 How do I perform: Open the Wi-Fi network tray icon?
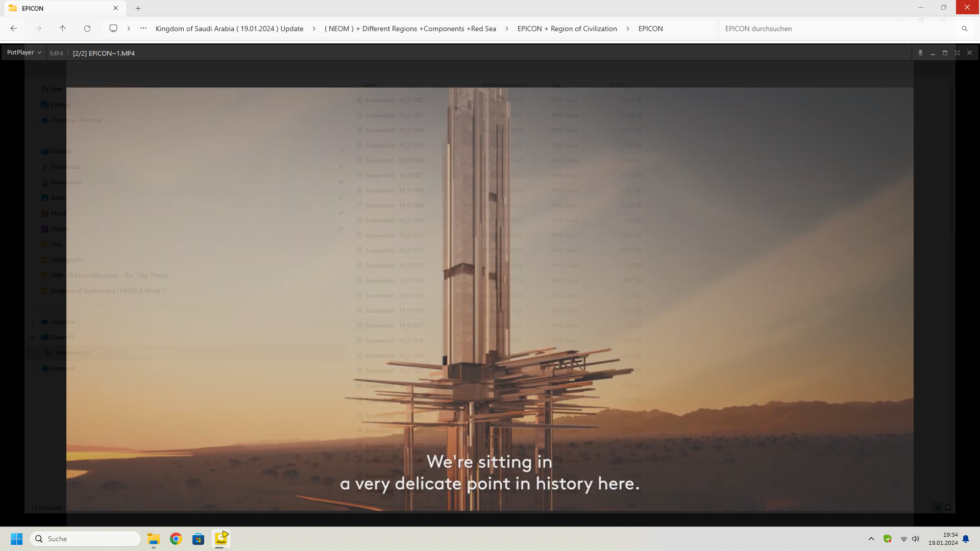(x=903, y=539)
